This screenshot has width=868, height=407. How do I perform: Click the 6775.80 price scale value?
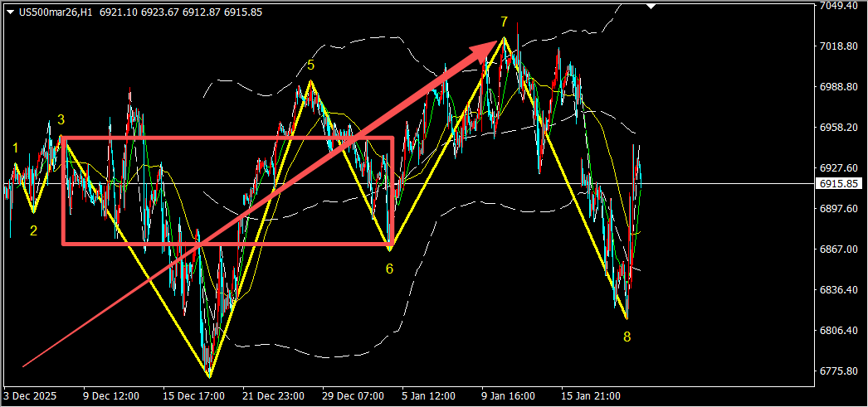839,371
